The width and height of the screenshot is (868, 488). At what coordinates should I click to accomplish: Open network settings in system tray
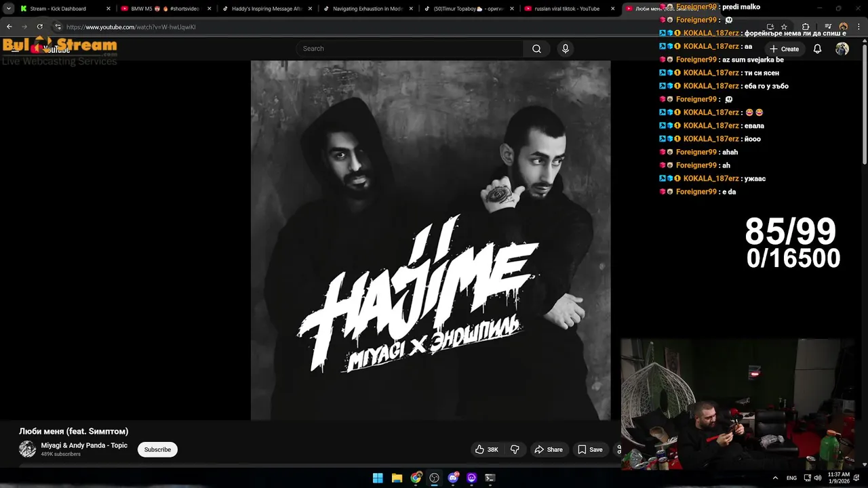[x=807, y=478]
